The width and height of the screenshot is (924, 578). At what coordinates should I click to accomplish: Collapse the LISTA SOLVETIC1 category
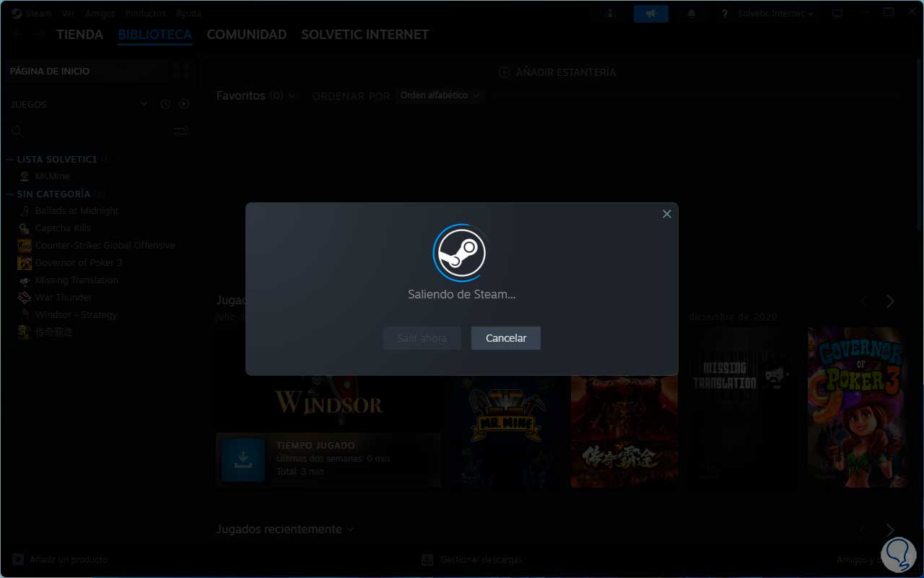(10, 159)
